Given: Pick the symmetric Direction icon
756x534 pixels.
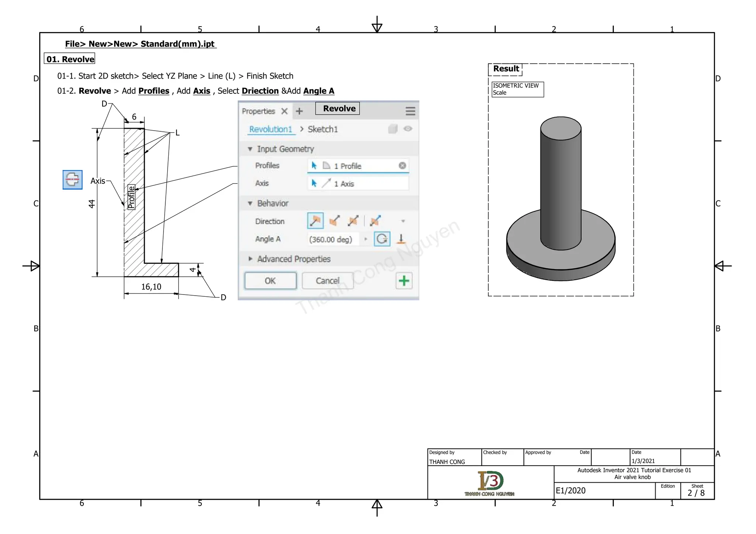Looking at the screenshot, I should coord(353,221).
